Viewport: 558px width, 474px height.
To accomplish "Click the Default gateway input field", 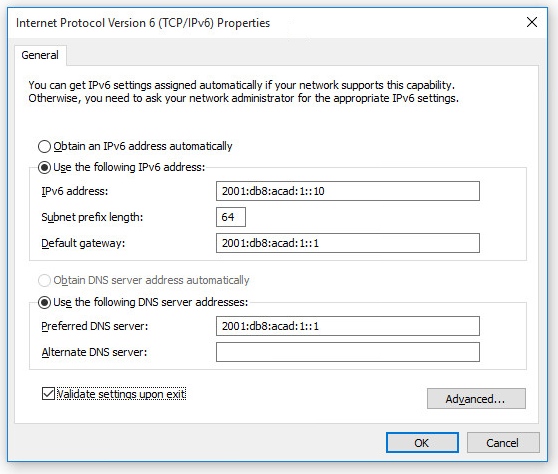I will click(348, 243).
